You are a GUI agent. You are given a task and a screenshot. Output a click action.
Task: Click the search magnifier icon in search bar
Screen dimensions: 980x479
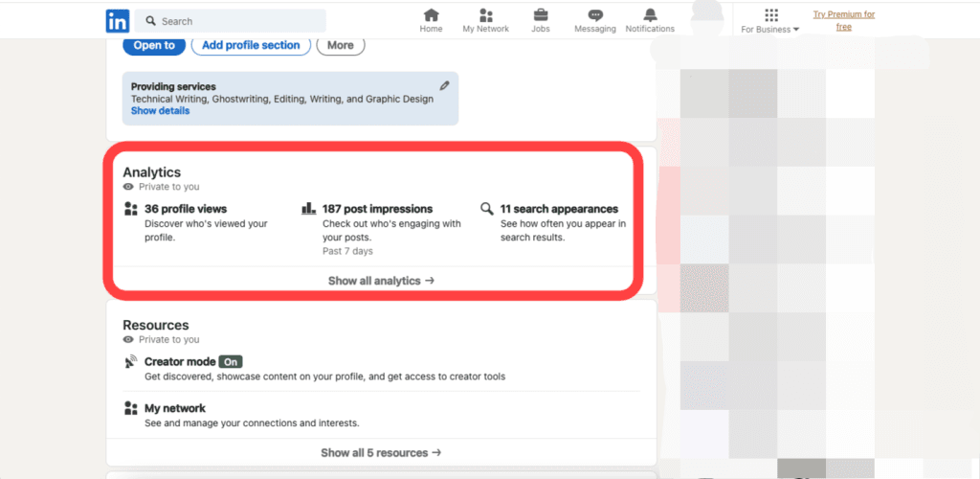[150, 21]
